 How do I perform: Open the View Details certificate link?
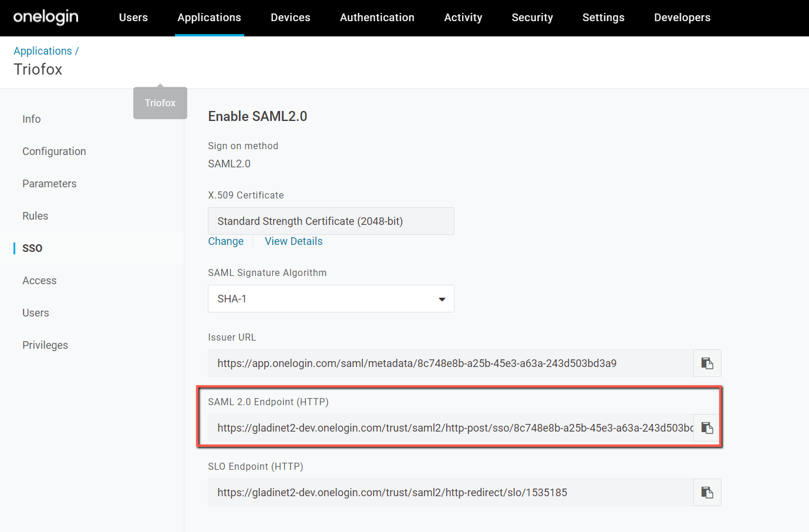pos(294,241)
